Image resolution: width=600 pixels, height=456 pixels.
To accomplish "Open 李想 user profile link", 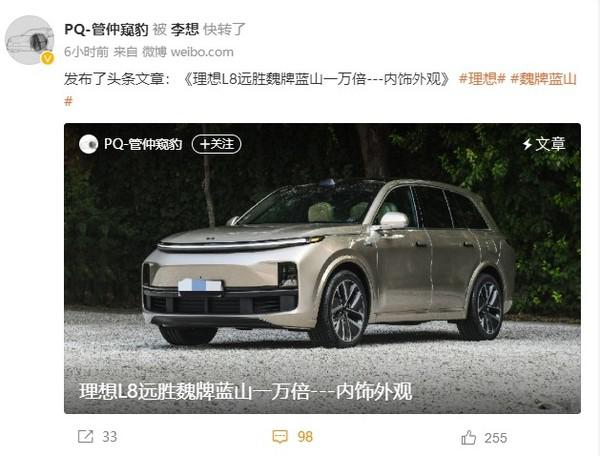I will click(x=185, y=29).
